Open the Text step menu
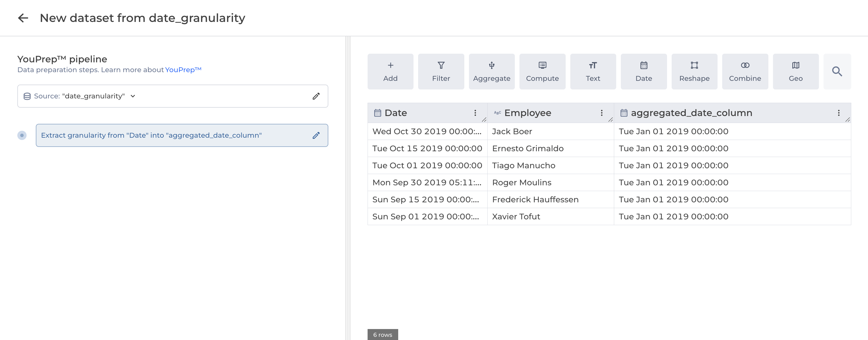The image size is (868, 340). point(593,72)
